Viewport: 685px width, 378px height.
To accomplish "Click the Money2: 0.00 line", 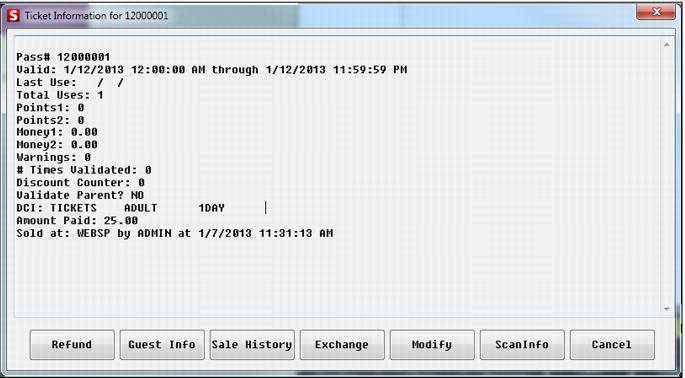I will click(57, 145).
